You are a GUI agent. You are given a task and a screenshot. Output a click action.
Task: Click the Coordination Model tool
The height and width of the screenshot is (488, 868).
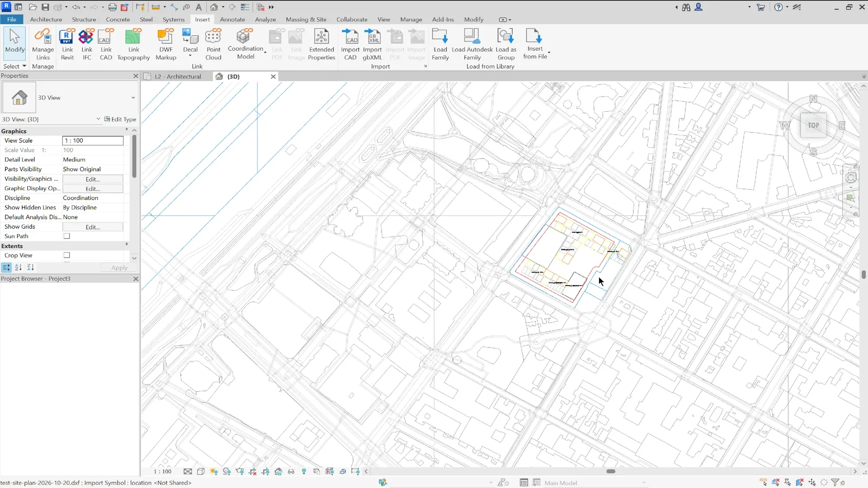click(245, 44)
